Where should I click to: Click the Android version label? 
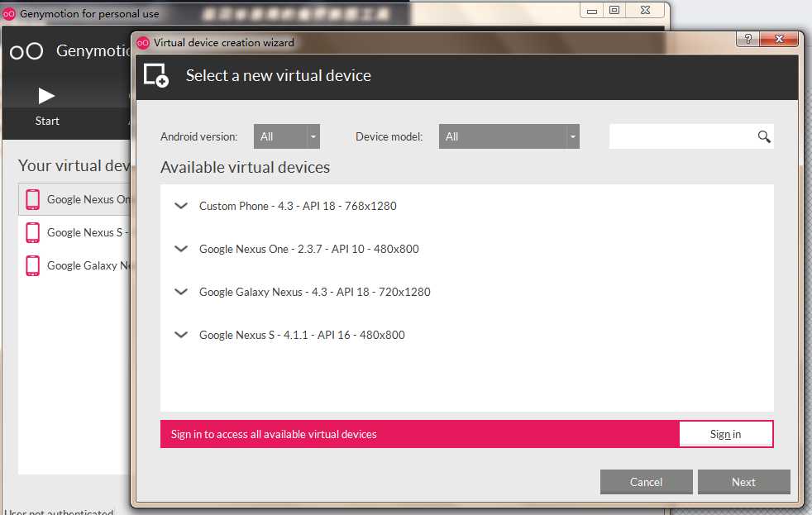198,136
